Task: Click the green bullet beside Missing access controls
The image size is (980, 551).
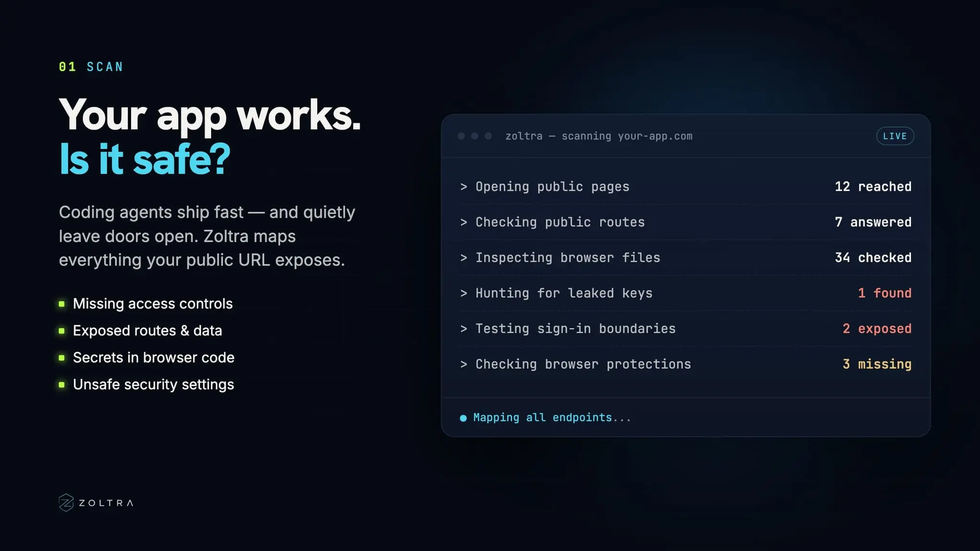Action: pos(62,304)
